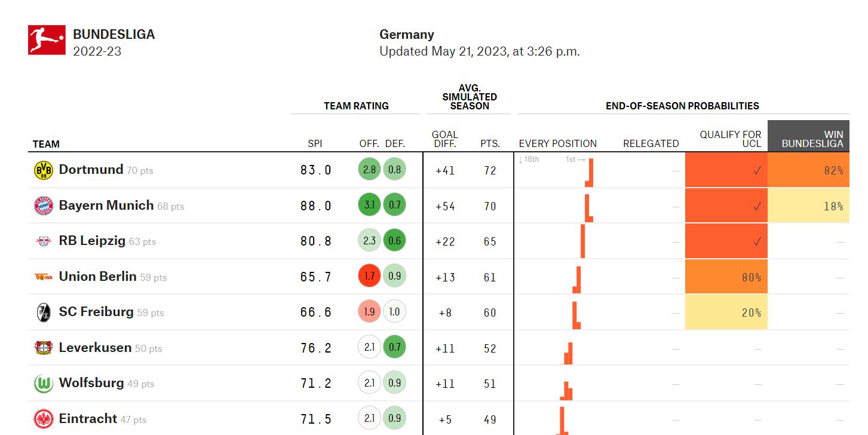
Task: Click the RB Leipzig club logo
Action: [44, 241]
